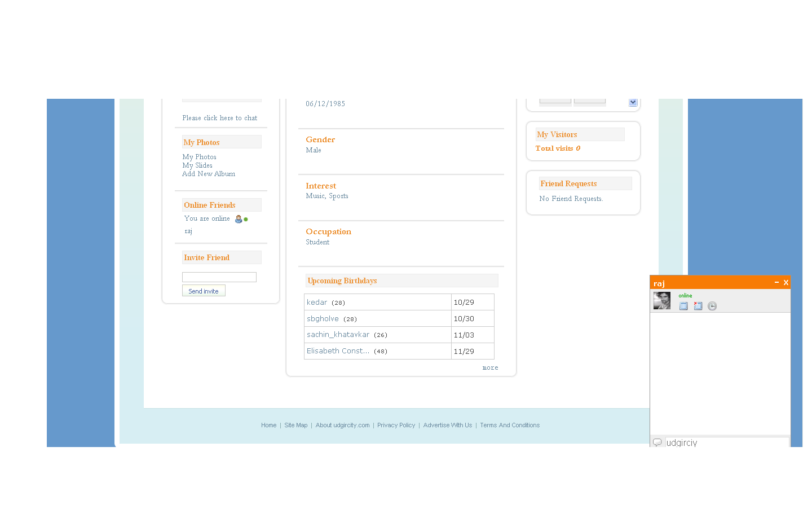
Task: Click the online status user icon
Action: [239, 219]
